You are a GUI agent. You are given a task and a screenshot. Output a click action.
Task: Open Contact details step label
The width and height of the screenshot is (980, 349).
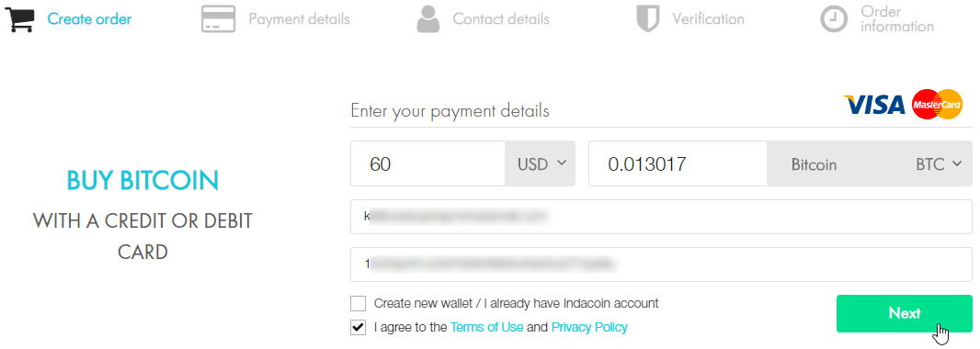click(501, 19)
